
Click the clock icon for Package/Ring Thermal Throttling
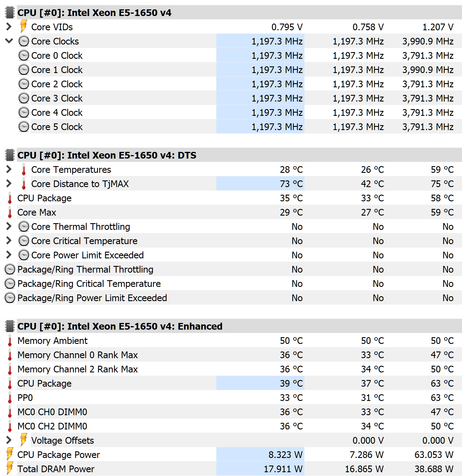10,269
